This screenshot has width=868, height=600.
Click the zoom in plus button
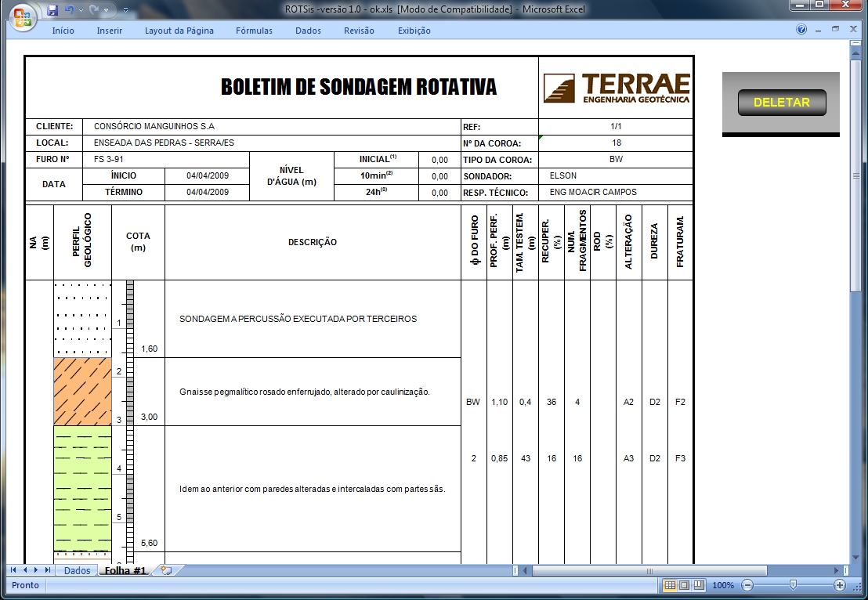click(840, 585)
